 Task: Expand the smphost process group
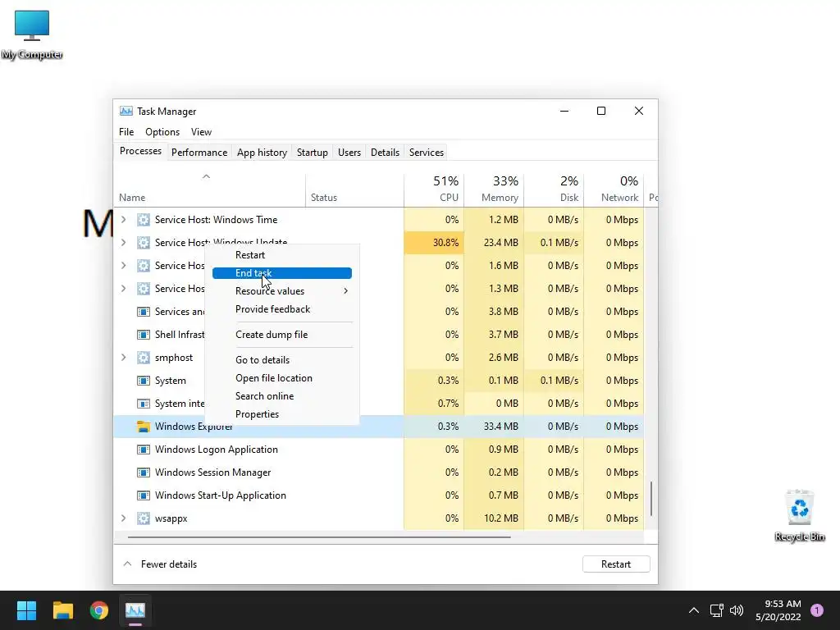click(124, 358)
